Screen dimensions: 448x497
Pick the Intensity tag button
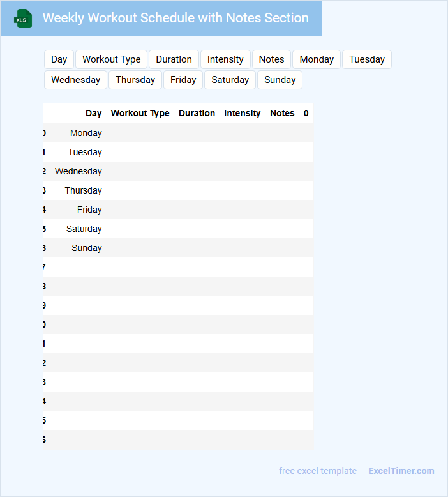(225, 59)
